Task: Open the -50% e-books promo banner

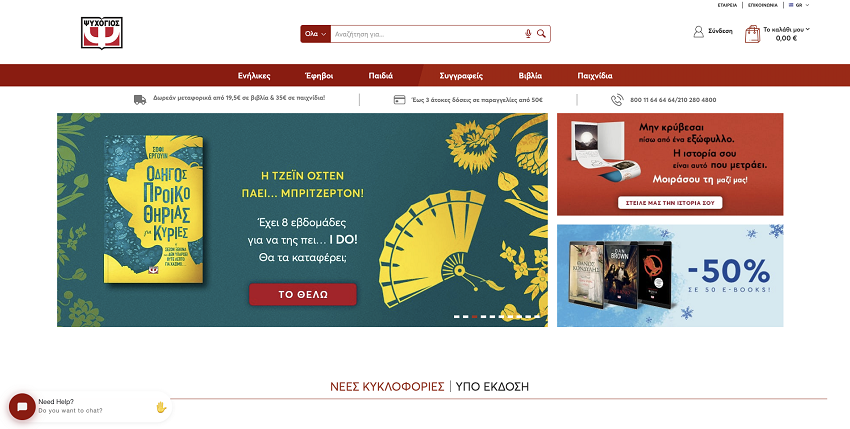Action: tap(670, 276)
